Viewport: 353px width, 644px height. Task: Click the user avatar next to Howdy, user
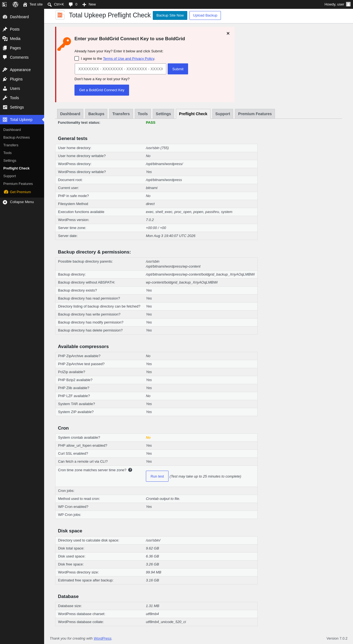(x=348, y=4)
